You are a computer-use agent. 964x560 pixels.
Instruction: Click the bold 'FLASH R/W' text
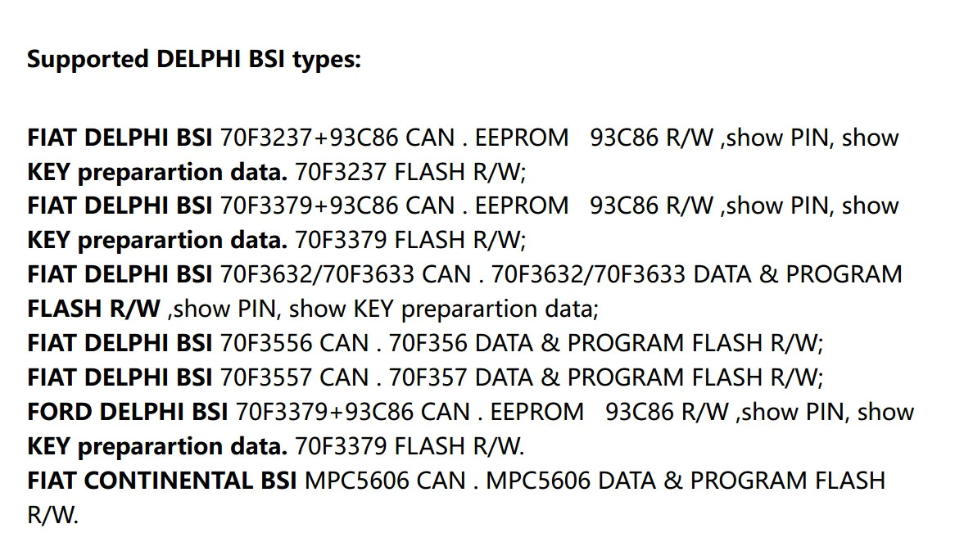[x=94, y=309]
